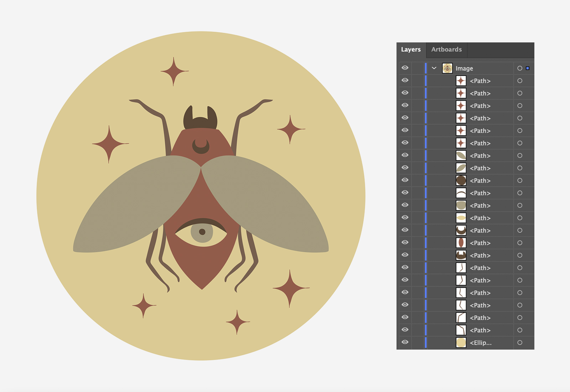Click the left-wing leaf thumbnail in Layers
Screen dimensions: 570x392
pyautogui.click(x=461, y=168)
